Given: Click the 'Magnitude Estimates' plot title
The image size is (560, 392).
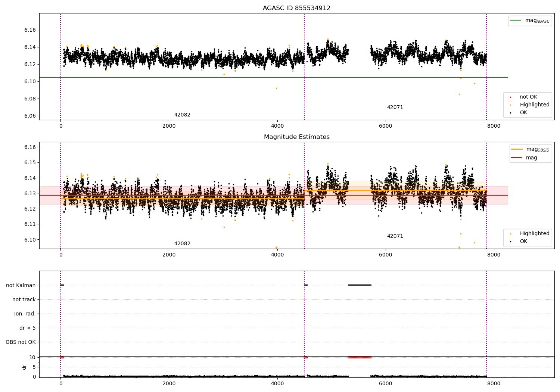Looking at the screenshot, I should [x=296, y=137].
